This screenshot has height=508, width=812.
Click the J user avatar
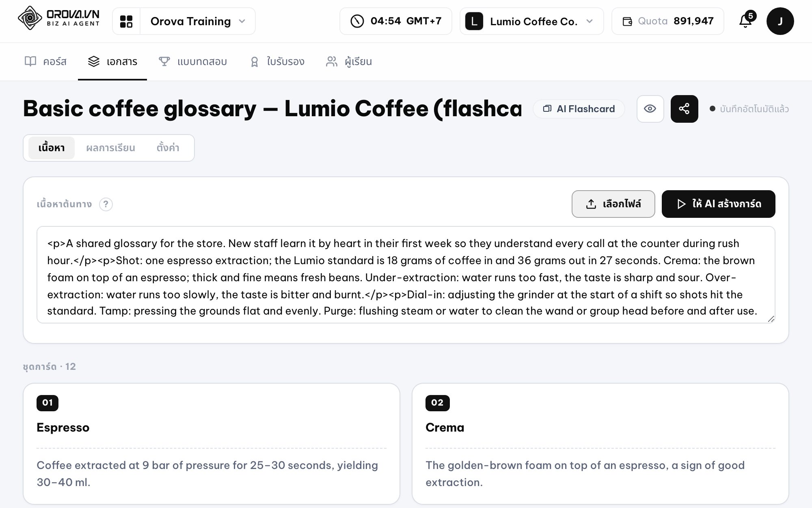[780, 21]
